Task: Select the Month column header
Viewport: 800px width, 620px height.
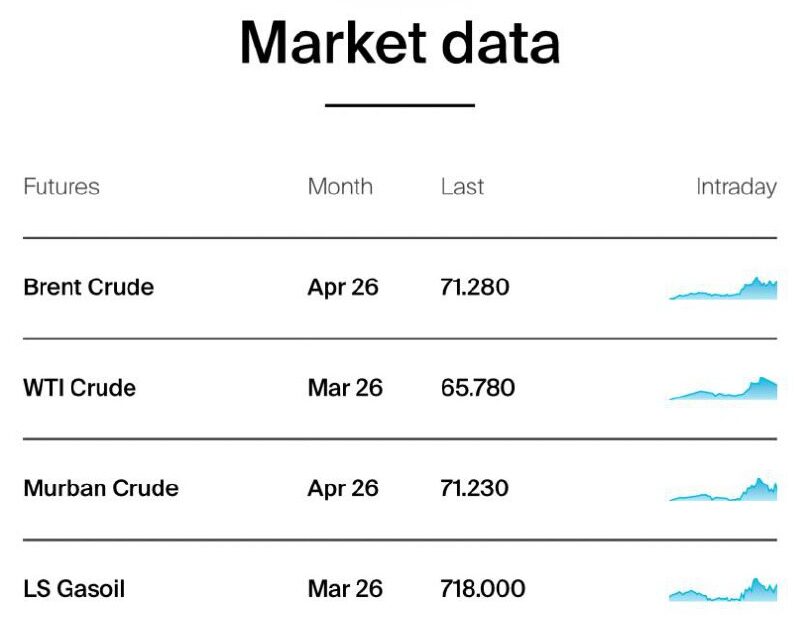Action: [340, 187]
